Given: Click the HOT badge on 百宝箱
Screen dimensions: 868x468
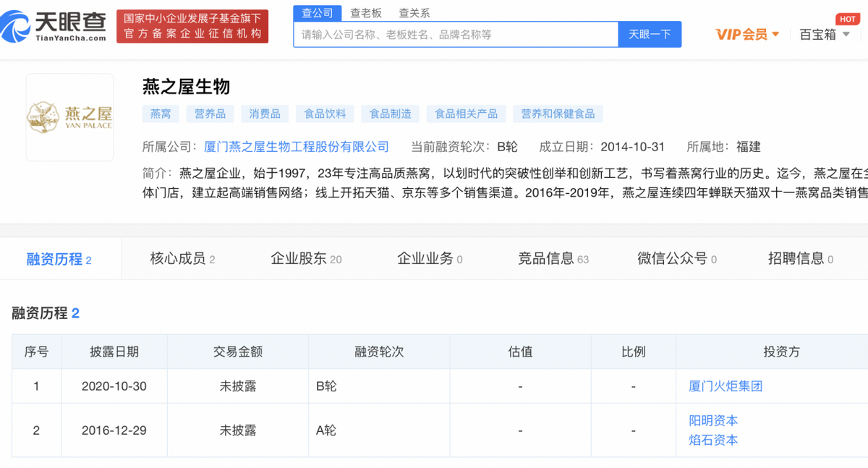Looking at the screenshot, I should (847, 20).
